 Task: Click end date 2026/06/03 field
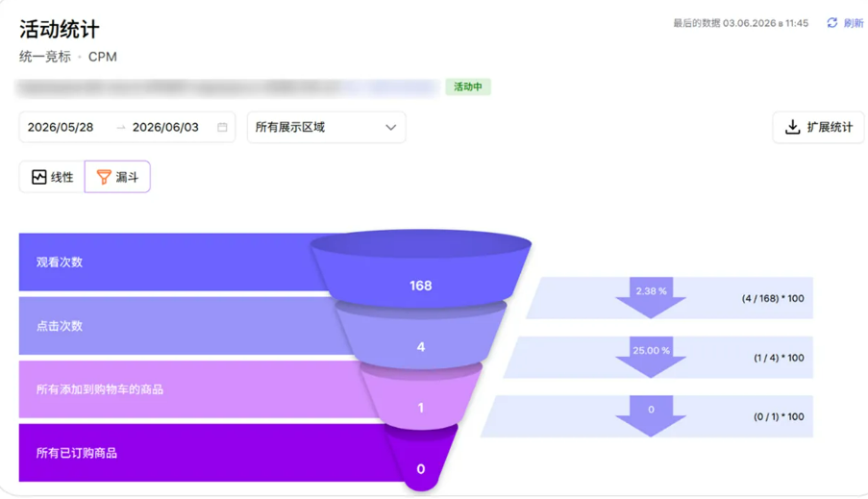tap(165, 127)
